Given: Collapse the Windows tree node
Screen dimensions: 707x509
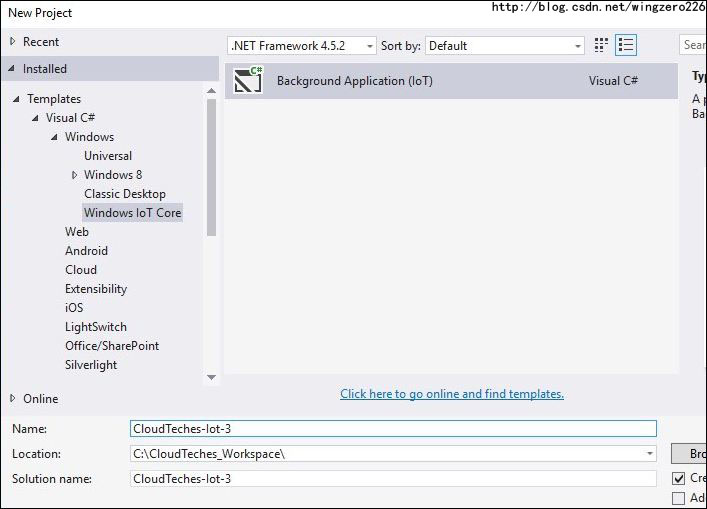Looking at the screenshot, I should pyautogui.click(x=55, y=137).
